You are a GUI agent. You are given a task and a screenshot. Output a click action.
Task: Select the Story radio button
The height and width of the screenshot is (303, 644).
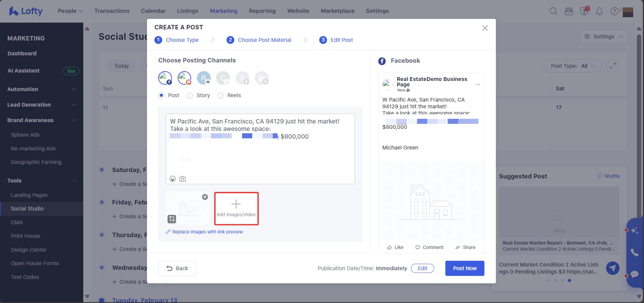coord(190,95)
